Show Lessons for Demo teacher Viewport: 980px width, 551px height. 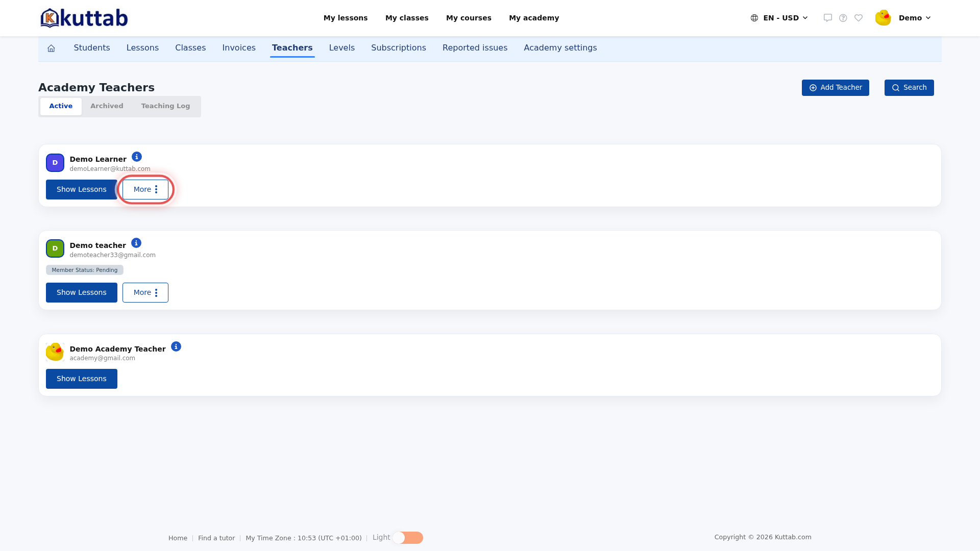tap(82, 292)
